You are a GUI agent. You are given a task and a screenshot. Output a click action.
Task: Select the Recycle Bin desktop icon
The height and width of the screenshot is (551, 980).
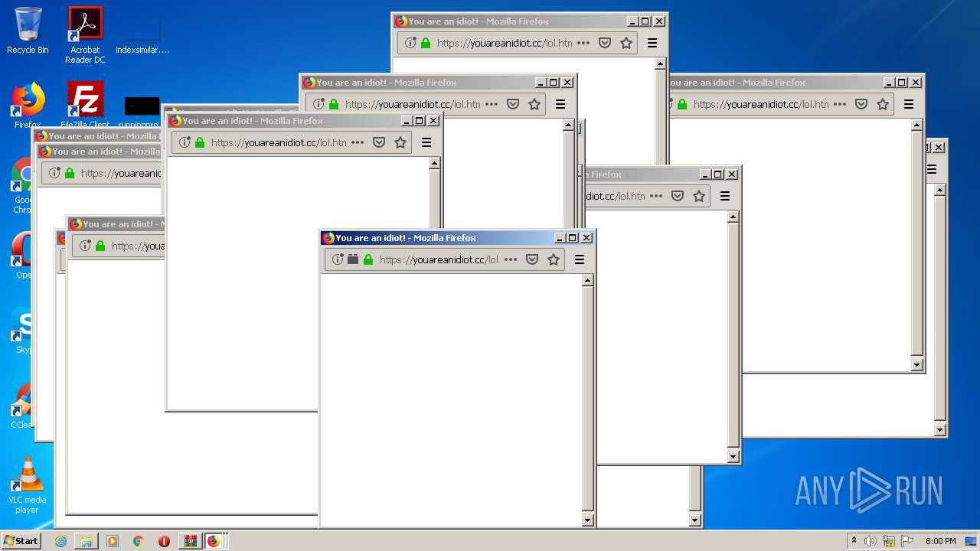click(28, 31)
